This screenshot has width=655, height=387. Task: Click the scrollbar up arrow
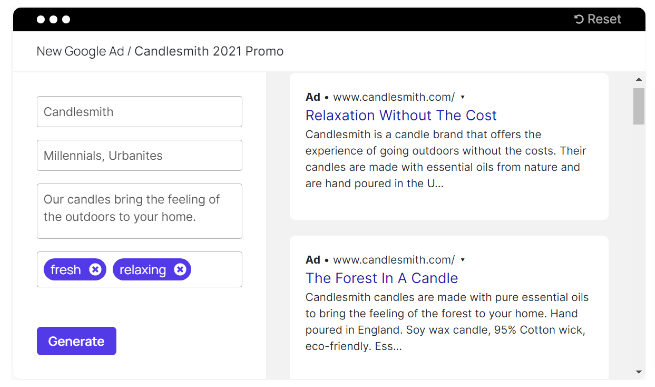coord(639,79)
